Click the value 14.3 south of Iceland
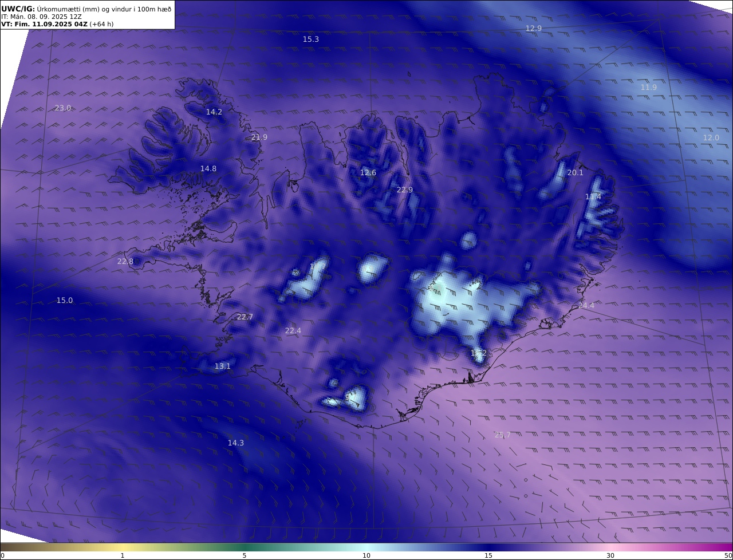The image size is (733, 560). (x=236, y=443)
